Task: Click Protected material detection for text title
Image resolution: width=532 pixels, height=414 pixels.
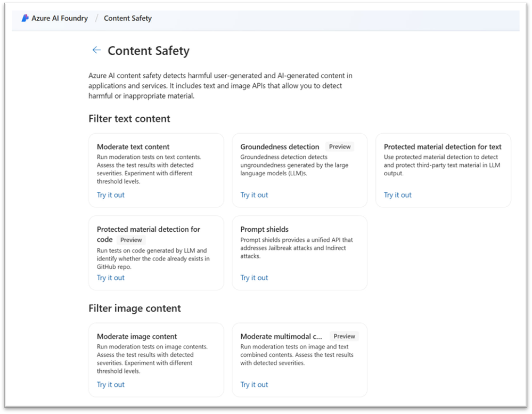Action: point(443,147)
